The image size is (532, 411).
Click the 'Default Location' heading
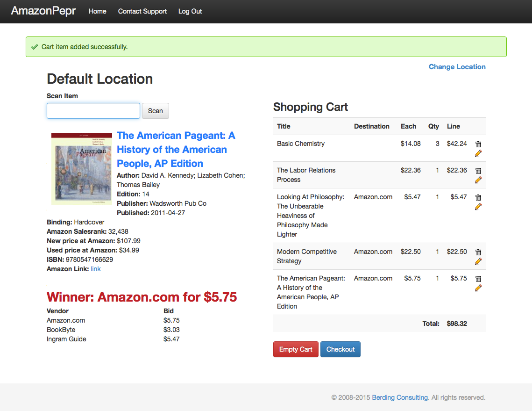pos(100,79)
